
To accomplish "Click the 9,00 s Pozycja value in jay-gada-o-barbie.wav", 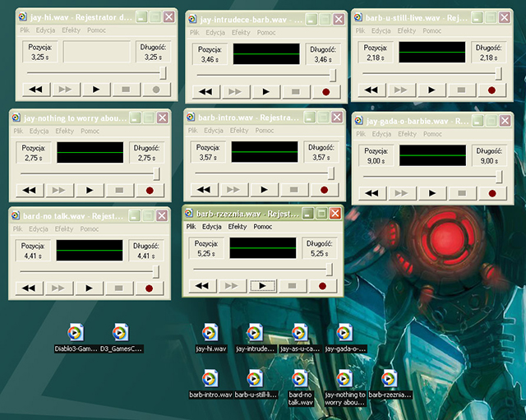I will (x=376, y=161).
